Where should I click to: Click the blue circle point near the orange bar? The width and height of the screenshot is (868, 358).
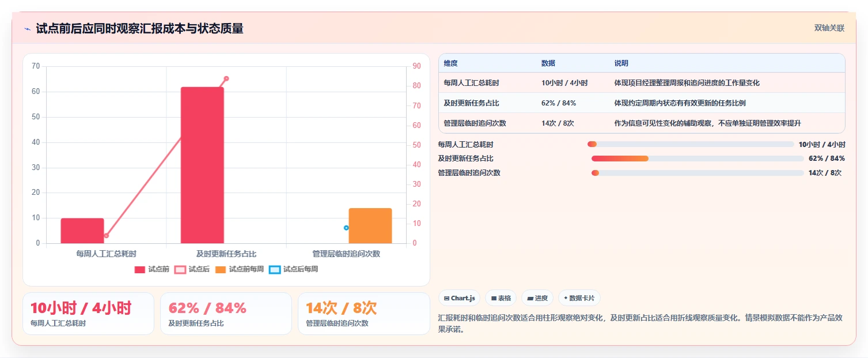click(346, 228)
